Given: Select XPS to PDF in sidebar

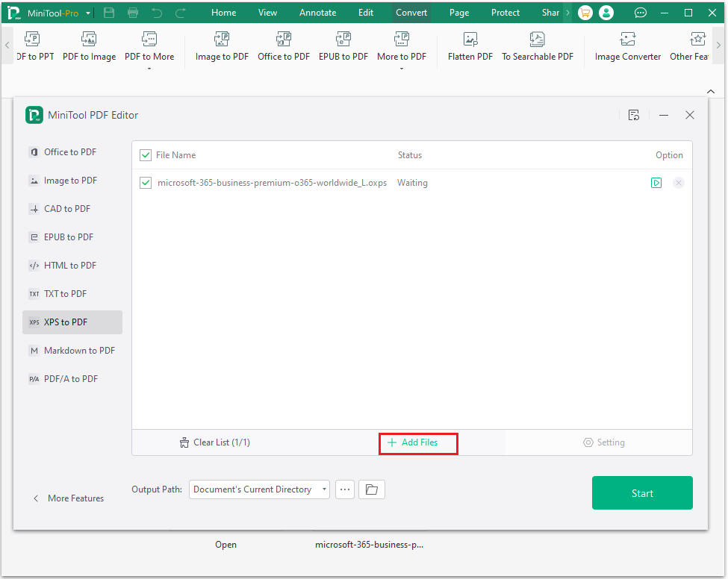Looking at the screenshot, I should click(x=72, y=322).
